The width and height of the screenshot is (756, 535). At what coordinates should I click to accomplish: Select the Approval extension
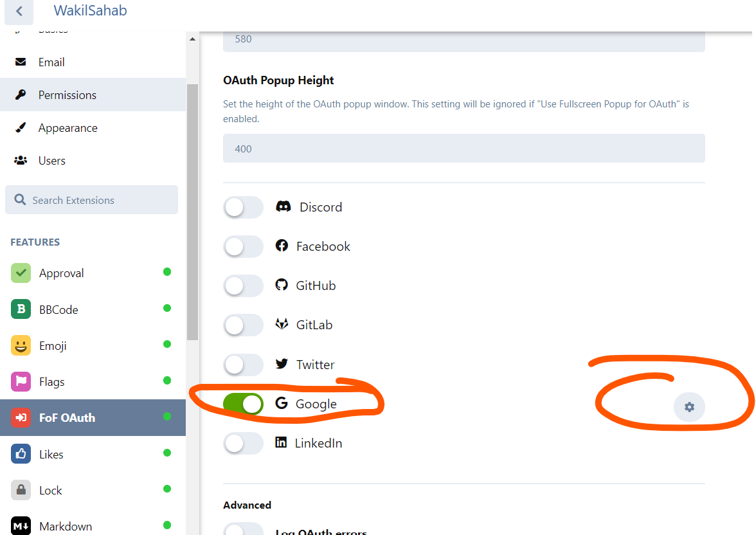click(x=61, y=273)
